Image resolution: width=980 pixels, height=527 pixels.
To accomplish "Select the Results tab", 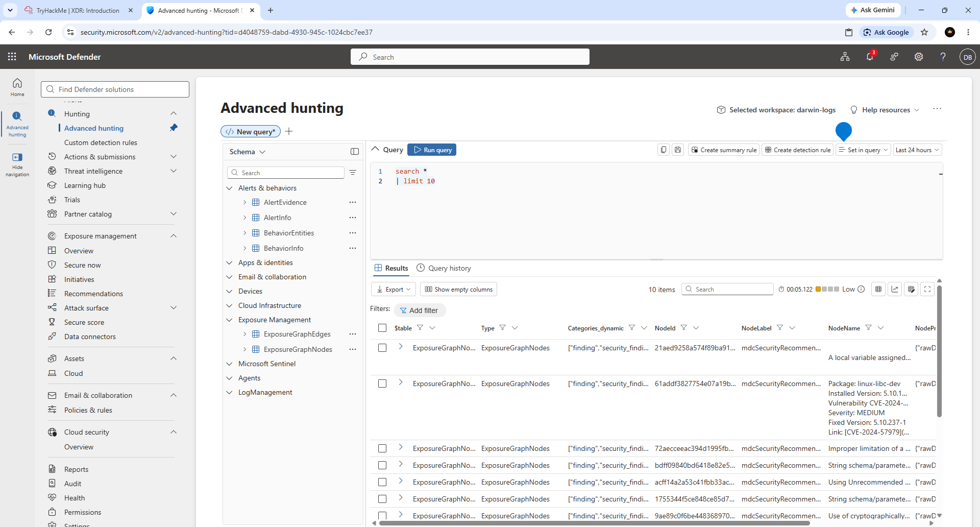I will [x=391, y=268].
